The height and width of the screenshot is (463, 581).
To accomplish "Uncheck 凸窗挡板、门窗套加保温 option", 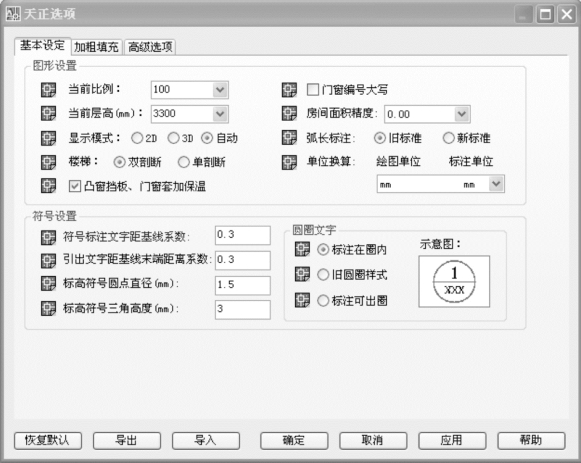I will click(75, 186).
